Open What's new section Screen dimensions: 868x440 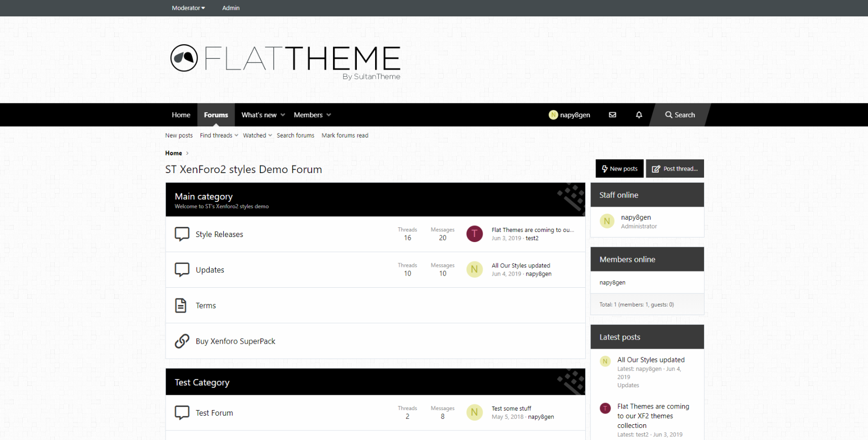tap(259, 115)
